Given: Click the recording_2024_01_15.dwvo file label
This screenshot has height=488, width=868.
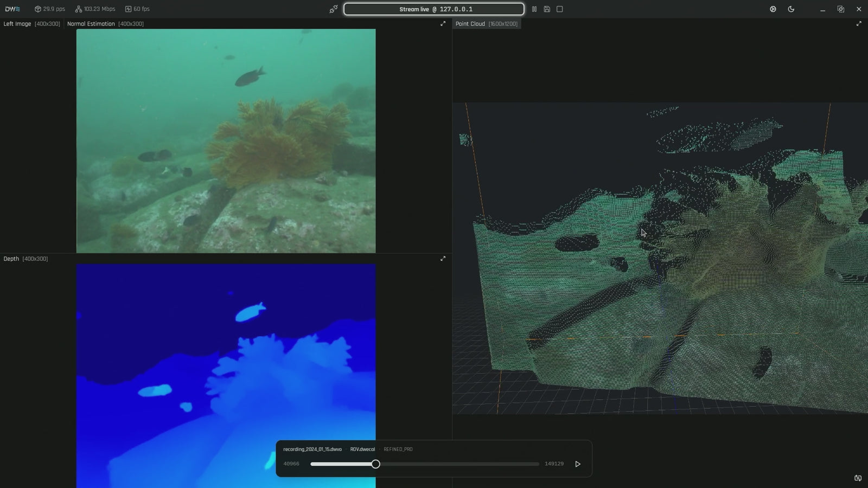Looking at the screenshot, I should [312, 450].
